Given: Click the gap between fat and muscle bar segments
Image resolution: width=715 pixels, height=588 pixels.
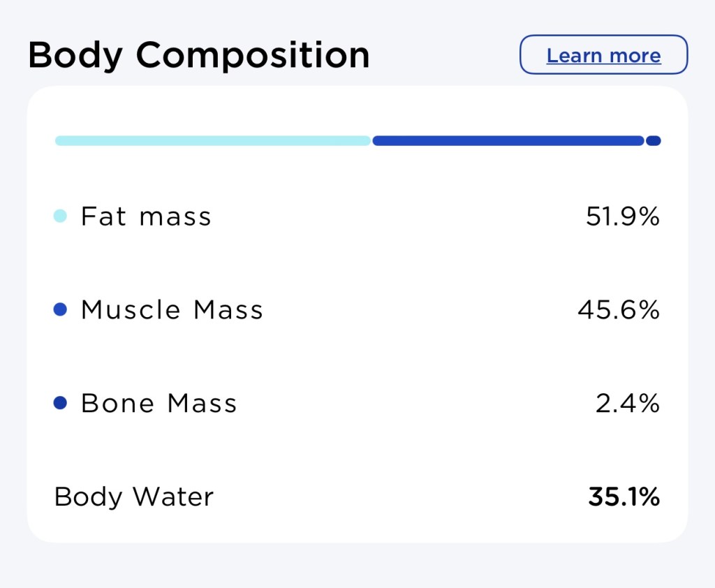Looking at the screenshot, I should pyautogui.click(x=371, y=140).
